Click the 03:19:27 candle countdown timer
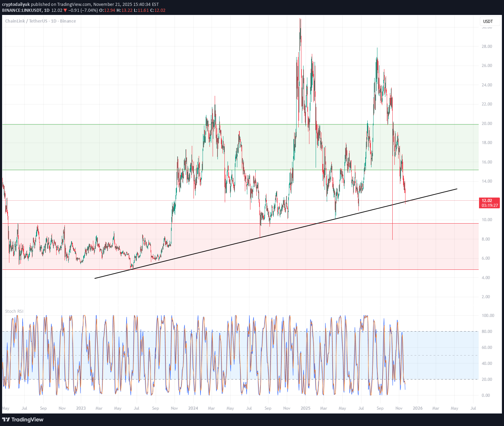Image resolution: width=504 pixels, height=426 pixels. (489, 206)
